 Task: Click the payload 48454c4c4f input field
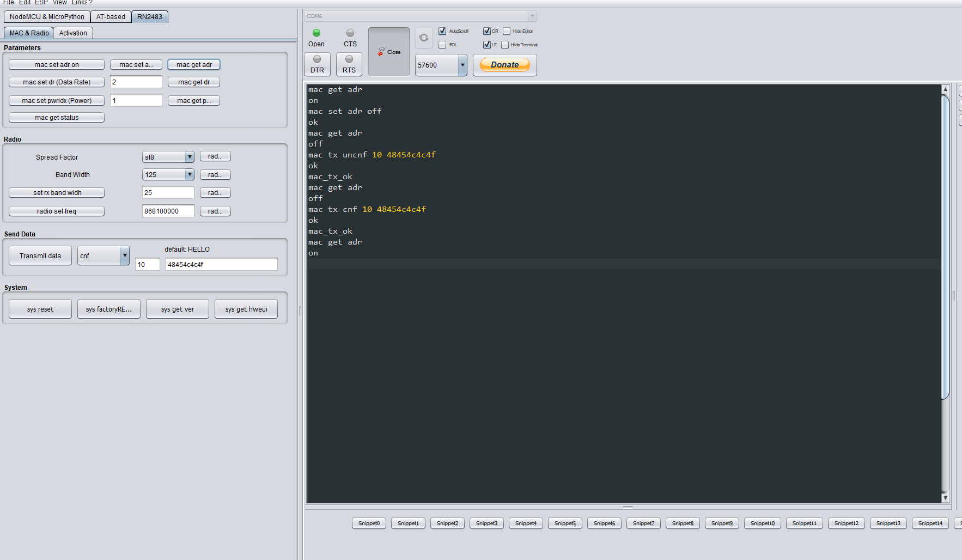click(x=222, y=265)
